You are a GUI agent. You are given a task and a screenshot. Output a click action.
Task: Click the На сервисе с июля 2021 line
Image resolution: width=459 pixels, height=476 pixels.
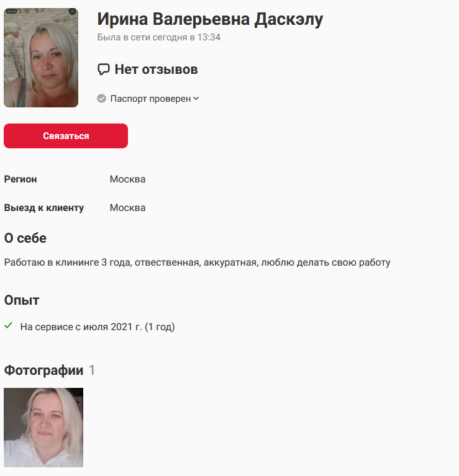point(98,326)
